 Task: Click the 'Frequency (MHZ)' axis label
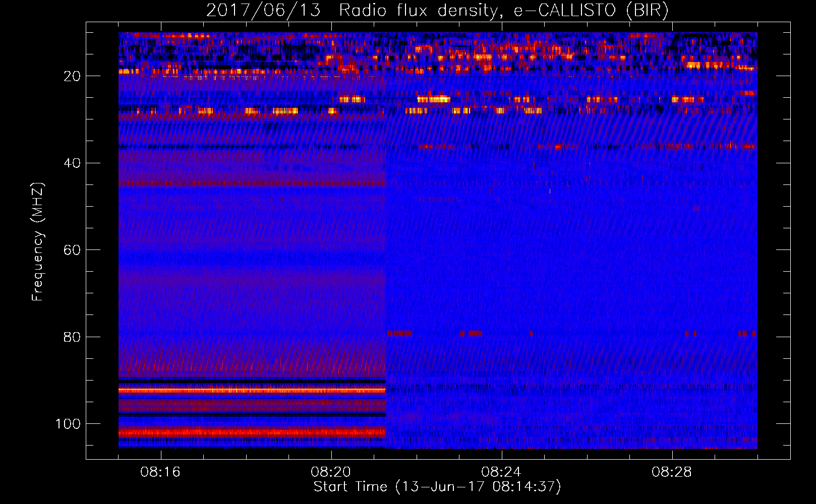tap(38, 241)
